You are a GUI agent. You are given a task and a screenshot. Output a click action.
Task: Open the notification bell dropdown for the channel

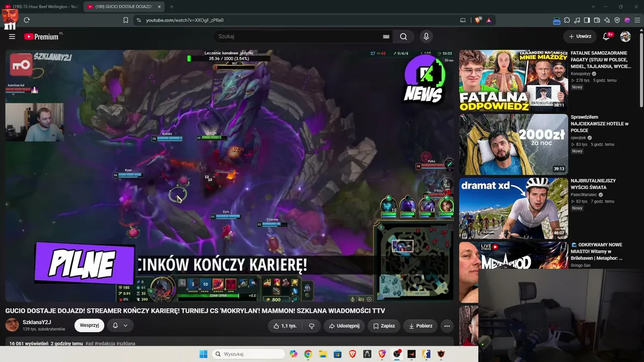tap(120, 325)
